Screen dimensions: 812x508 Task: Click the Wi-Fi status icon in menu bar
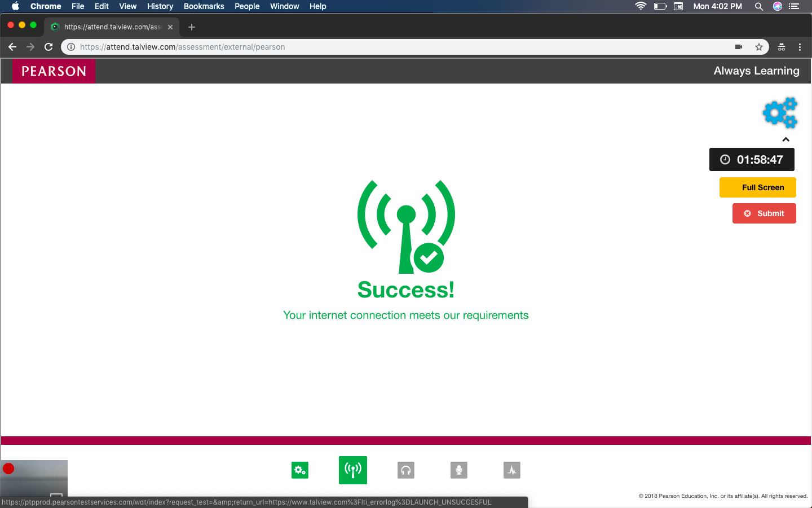coord(641,6)
